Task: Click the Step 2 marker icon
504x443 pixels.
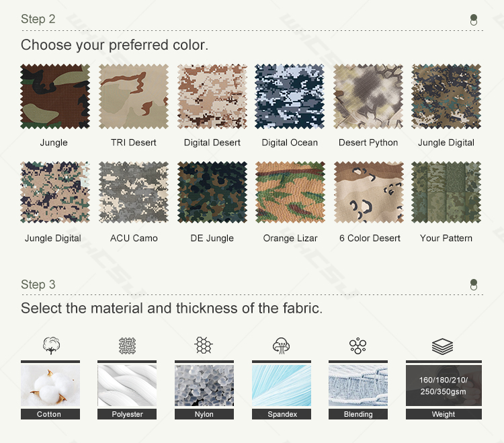Action: [474, 19]
